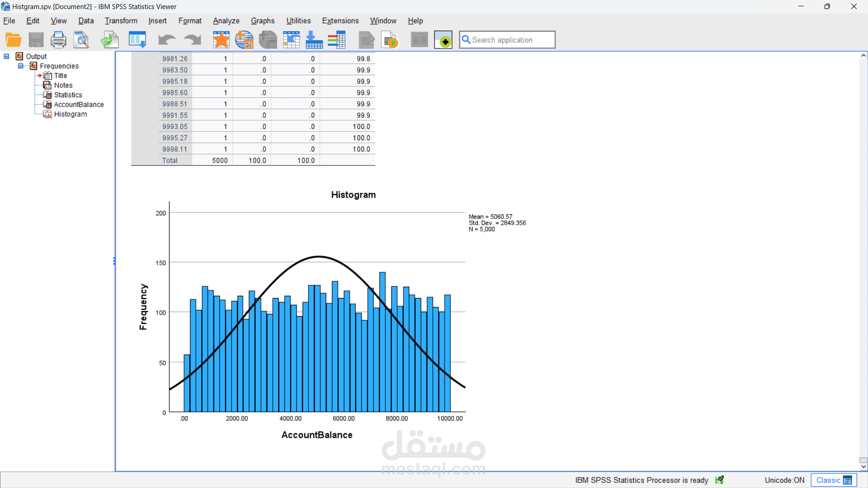Click the Recall recent dialogs icon
This screenshot has width=868, height=488.
[138, 40]
